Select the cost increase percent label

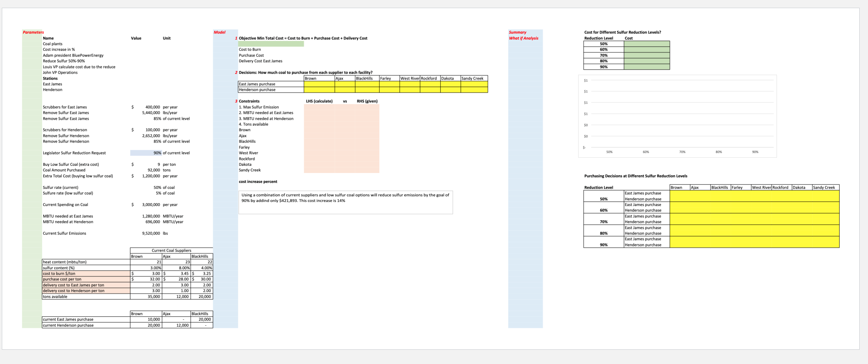tap(258, 182)
